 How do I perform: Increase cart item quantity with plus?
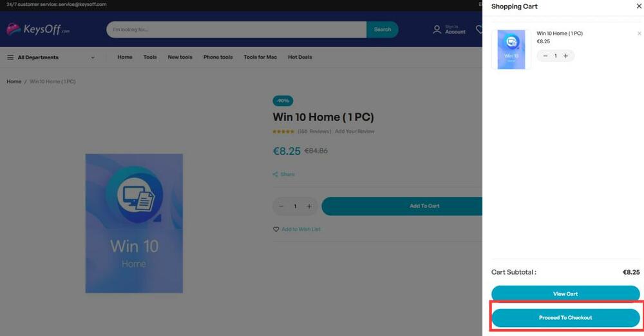(565, 56)
